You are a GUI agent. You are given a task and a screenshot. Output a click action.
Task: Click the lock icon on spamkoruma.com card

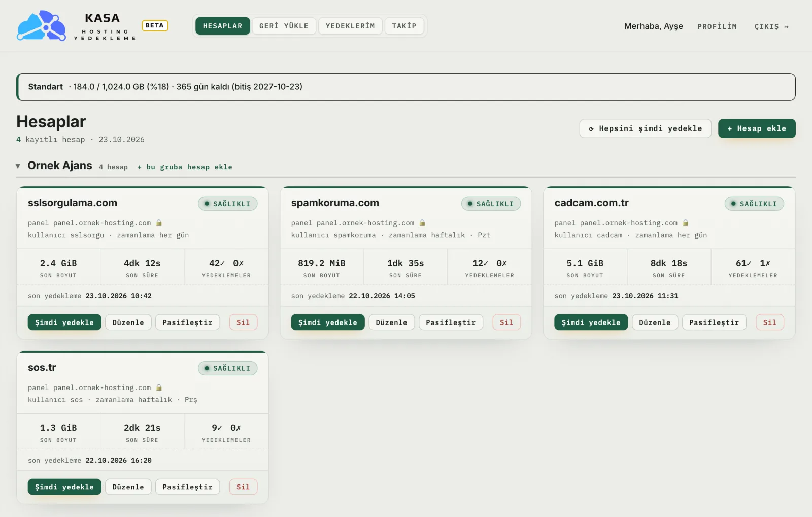pos(422,223)
